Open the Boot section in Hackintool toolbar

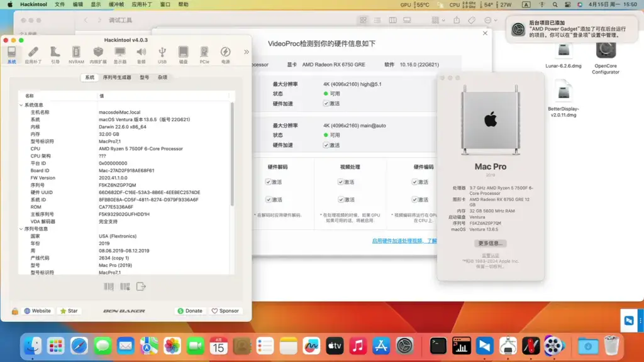[55, 55]
